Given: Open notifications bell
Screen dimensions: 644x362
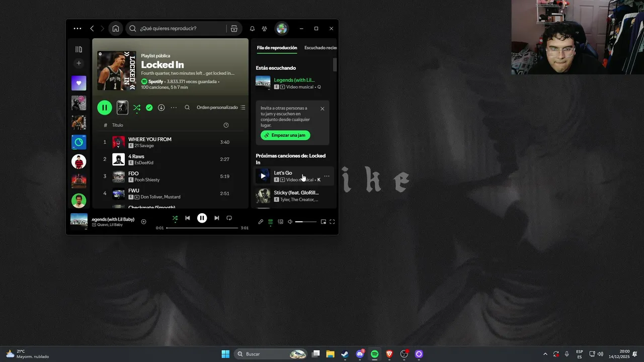Looking at the screenshot, I should [x=252, y=29].
